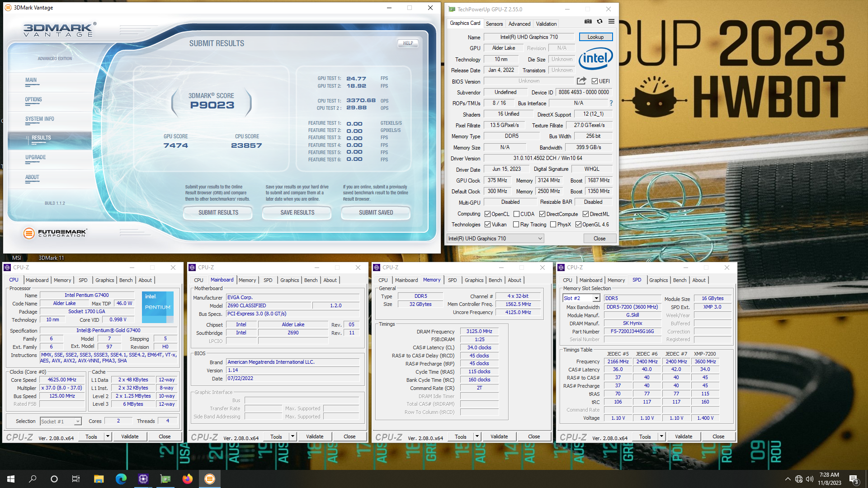Toggle the OpenGL 4.6 checkbox
868x488 pixels.
[x=578, y=225]
